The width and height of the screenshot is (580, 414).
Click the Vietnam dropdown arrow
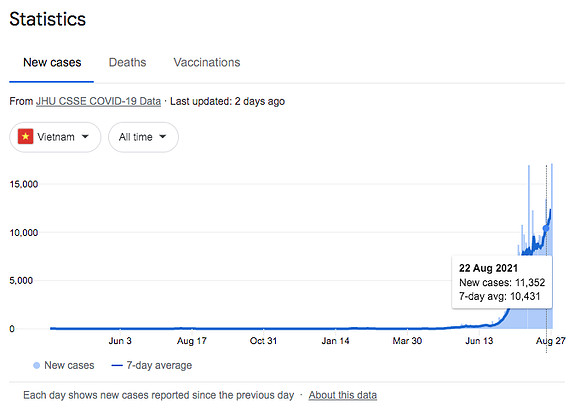[x=85, y=137]
